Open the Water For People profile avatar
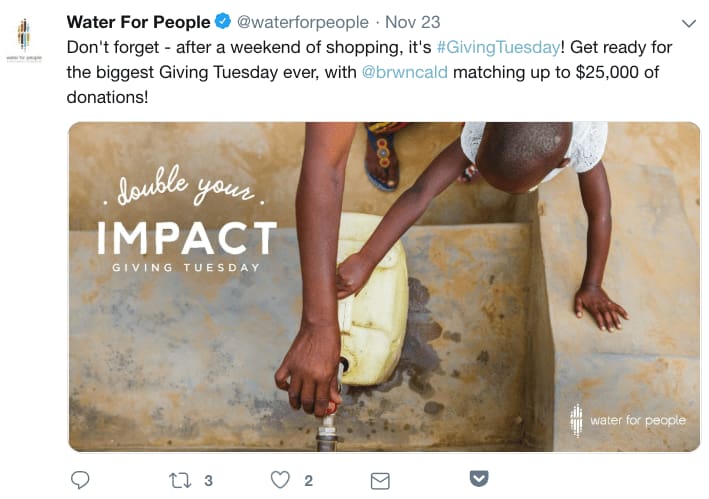Screen dimensions: 709x499 [x=24, y=39]
